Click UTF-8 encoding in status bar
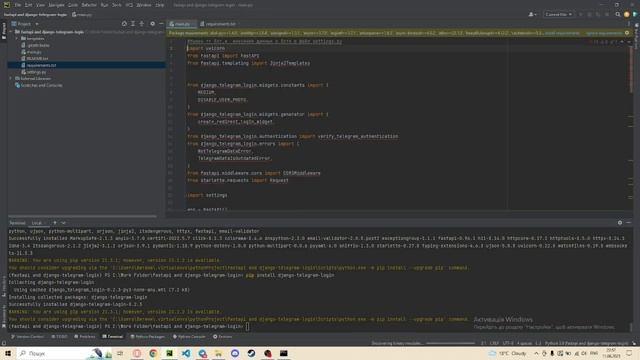This screenshot has width=640, height=360. 508,343
